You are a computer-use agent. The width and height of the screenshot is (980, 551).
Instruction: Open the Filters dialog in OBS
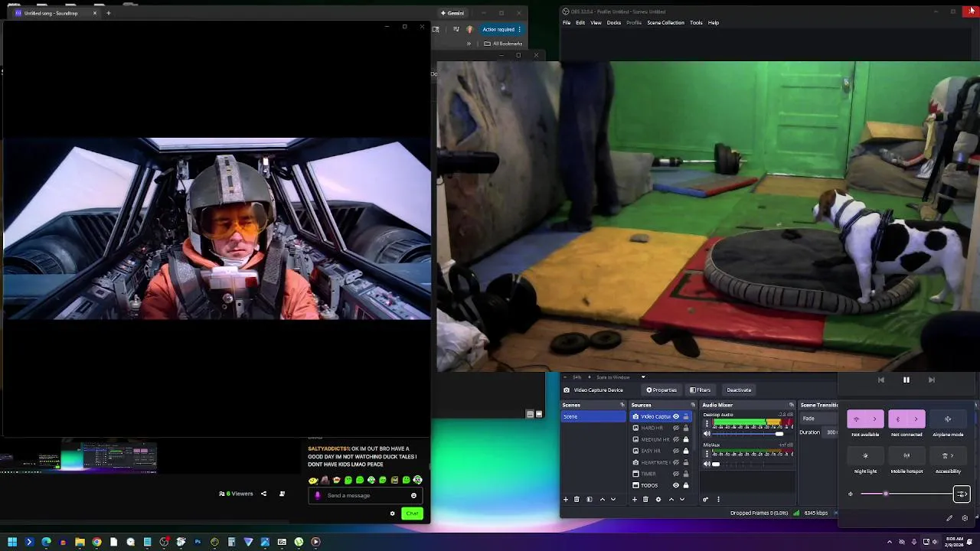(x=700, y=390)
